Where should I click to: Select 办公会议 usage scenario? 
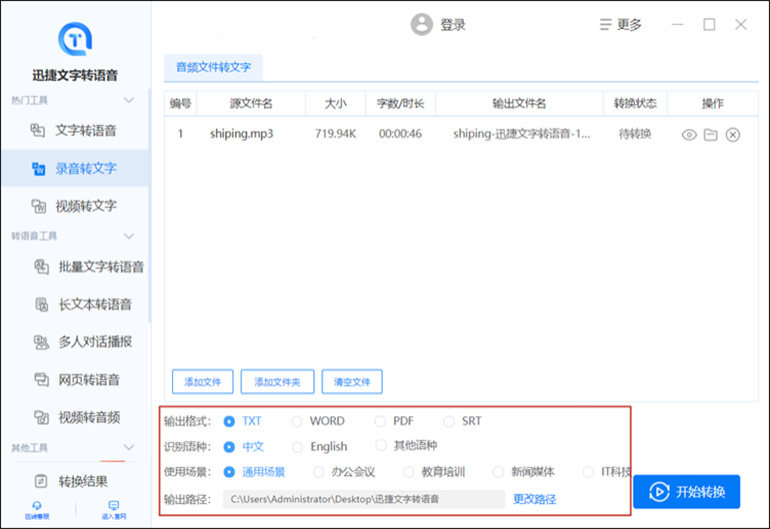pyautogui.click(x=319, y=472)
